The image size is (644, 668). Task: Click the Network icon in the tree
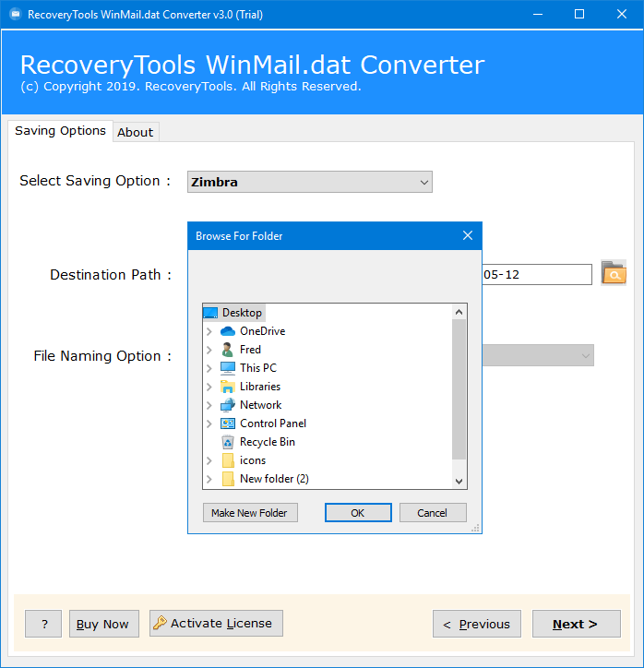pos(228,405)
